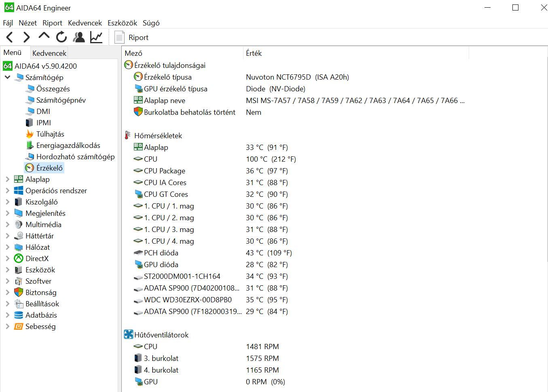The height and width of the screenshot is (392, 548).
Task: Select the DMI tree item
Action: click(43, 111)
